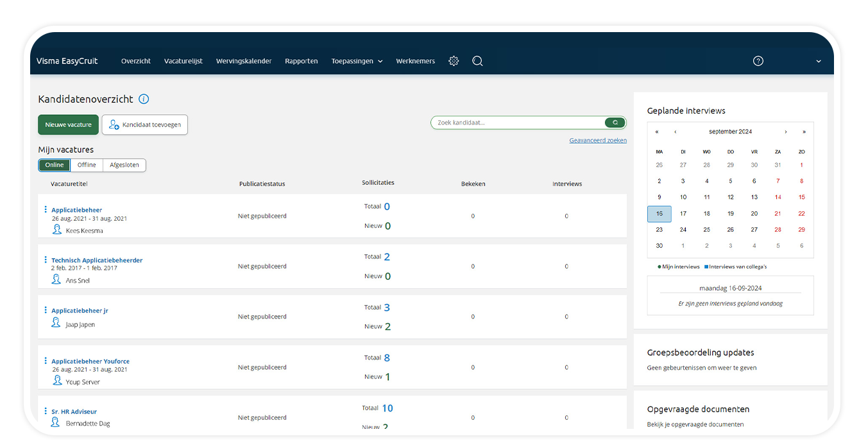Click the green search button in candidate field

click(x=615, y=123)
